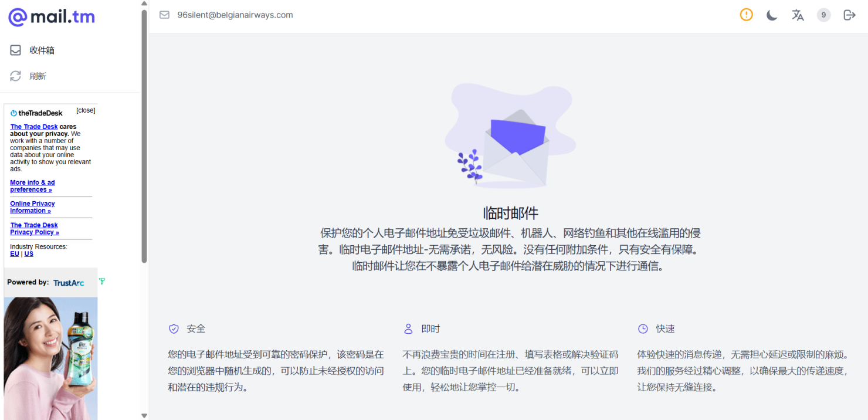Open the orange warning notification icon
868x420 pixels.
pyautogui.click(x=745, y=15)
